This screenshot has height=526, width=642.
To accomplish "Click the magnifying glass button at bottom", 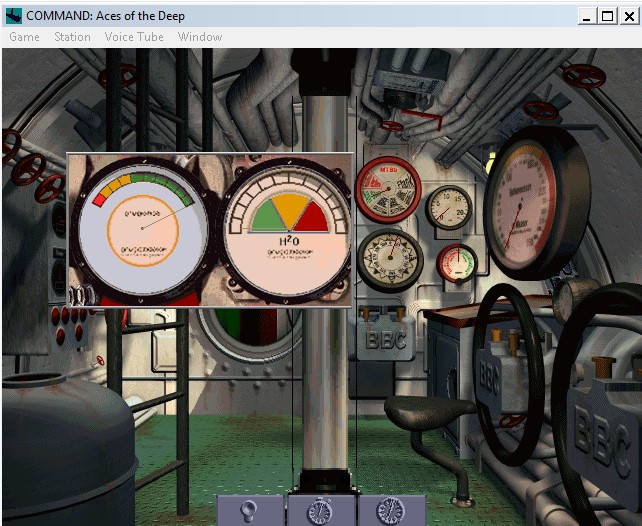I will 249,511.
